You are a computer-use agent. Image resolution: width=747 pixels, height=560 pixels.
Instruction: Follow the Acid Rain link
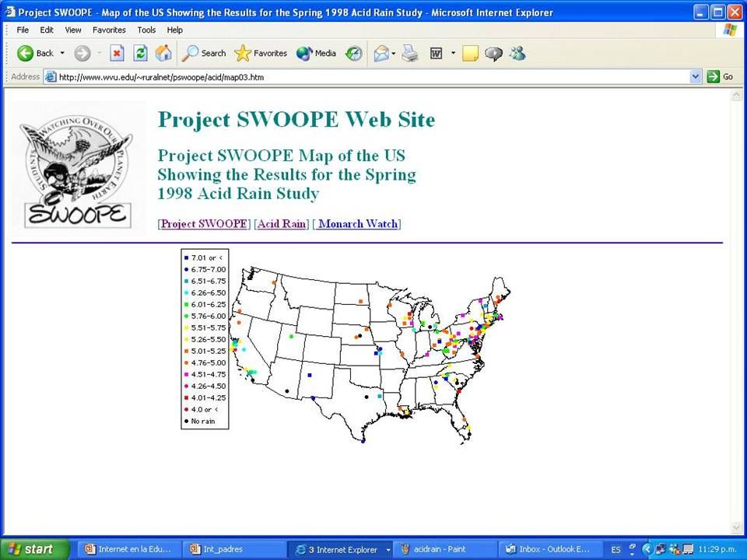tap(282, 224)
